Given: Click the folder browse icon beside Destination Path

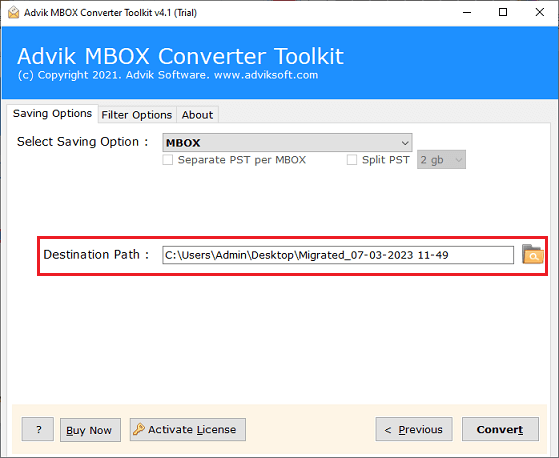Looking at the screenshot, I should click(x=532, y=254).
